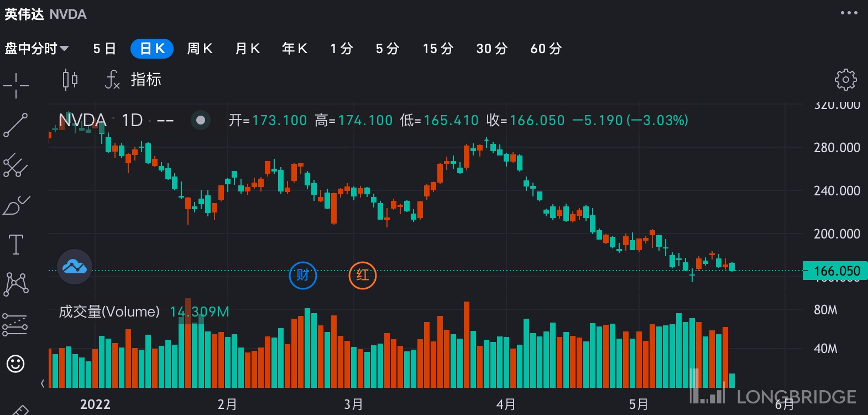The width and height of the screenshot is (868, 415).
Task: Open the blue earnings event marker
Action: (x=303, y=275)
